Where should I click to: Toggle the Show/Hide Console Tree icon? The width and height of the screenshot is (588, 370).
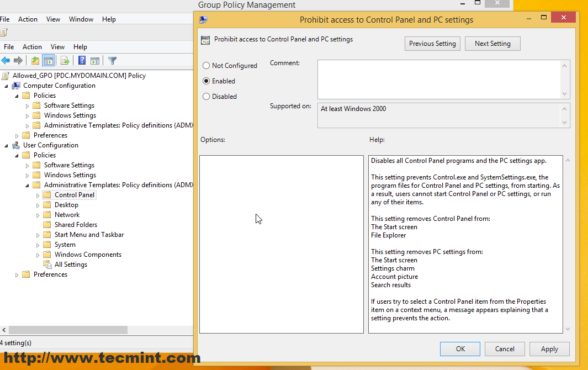[x=48, y=61]
